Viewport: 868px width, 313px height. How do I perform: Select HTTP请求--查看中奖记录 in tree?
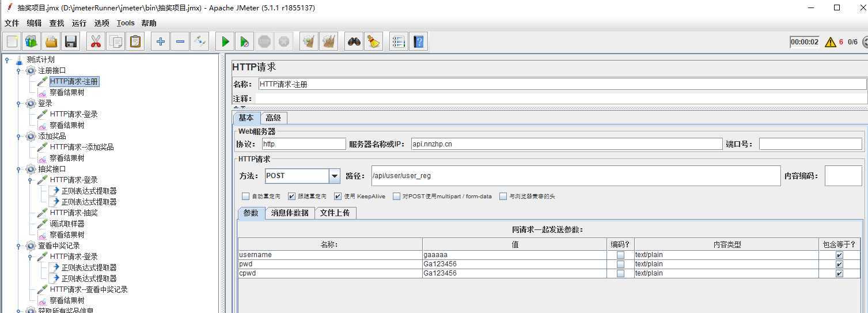89,289
